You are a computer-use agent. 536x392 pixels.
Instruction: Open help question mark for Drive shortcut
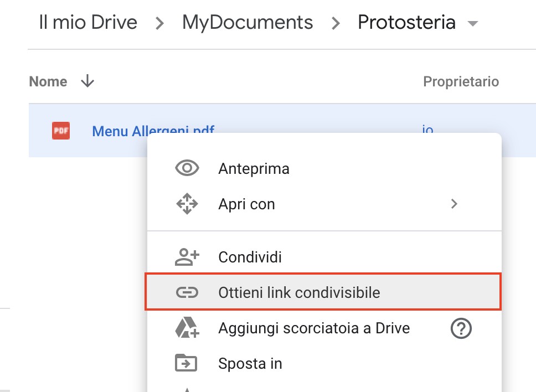click(461, 328)
